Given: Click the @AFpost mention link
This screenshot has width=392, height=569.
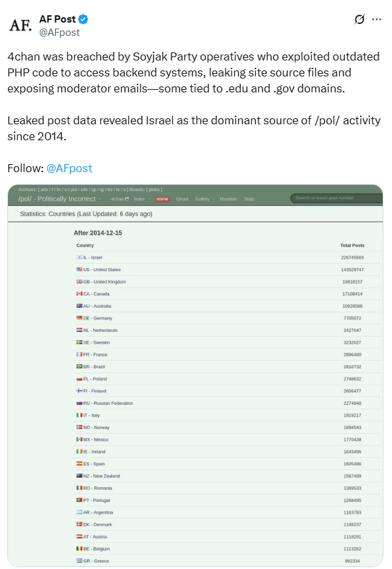Looking at the screenshot, I should pos(69,168).
